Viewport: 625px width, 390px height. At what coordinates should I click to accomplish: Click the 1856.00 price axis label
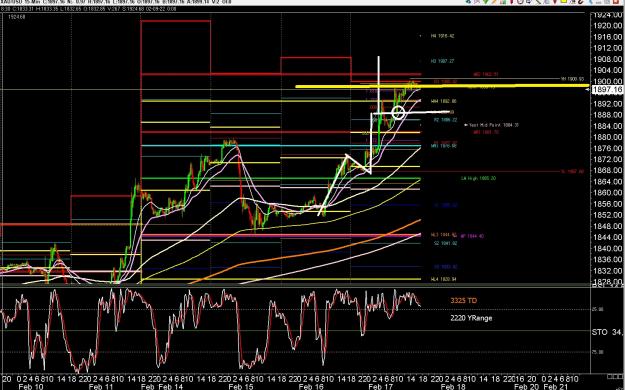coord(607,204)
